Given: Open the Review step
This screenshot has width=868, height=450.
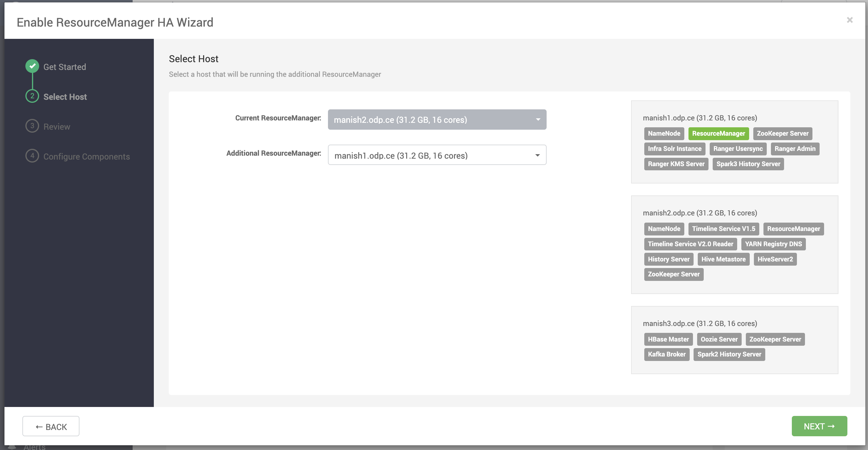Looking at the screenshot, I should [x=57, y=127].
